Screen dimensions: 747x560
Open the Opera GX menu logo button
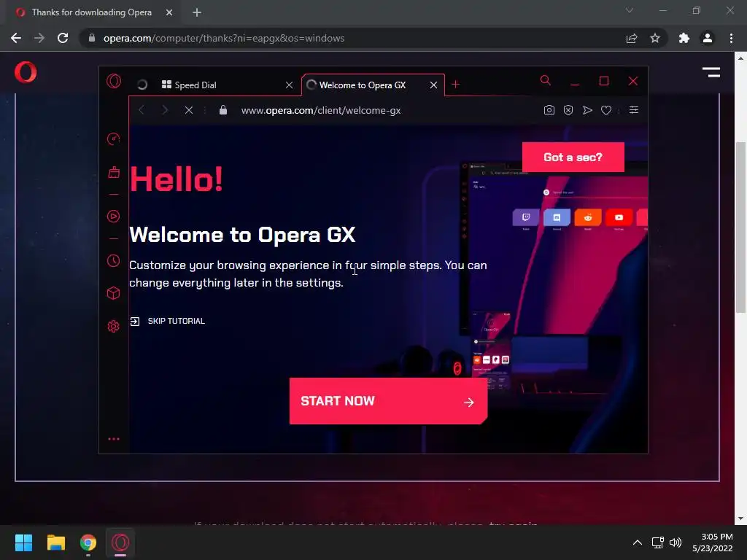click(114, 82)
